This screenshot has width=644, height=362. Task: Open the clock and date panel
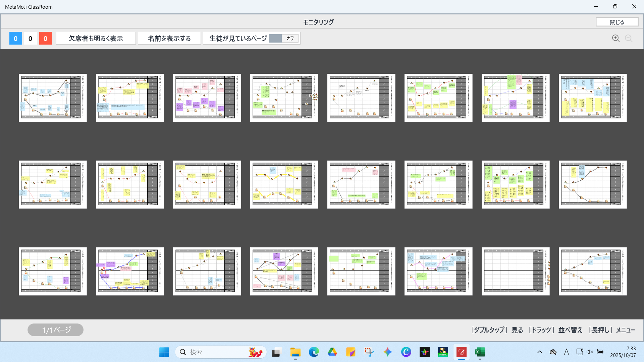(623, 352)
